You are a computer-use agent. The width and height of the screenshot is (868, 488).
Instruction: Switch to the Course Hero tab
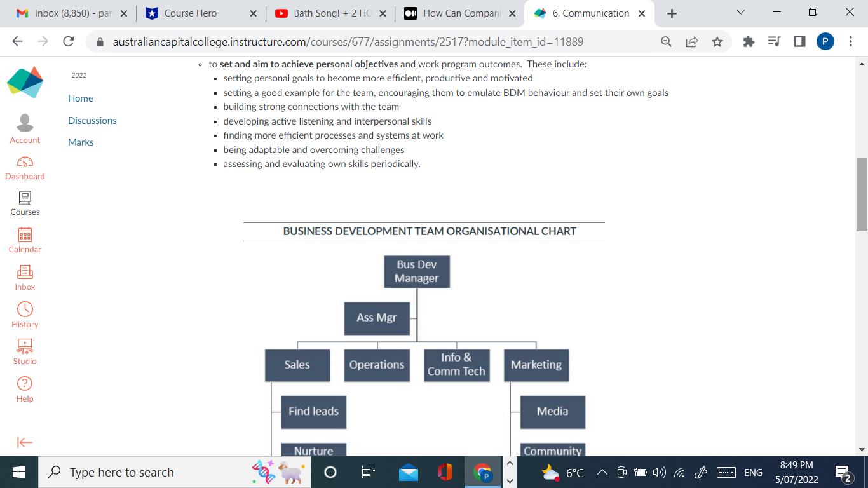[x=201, y=13]
